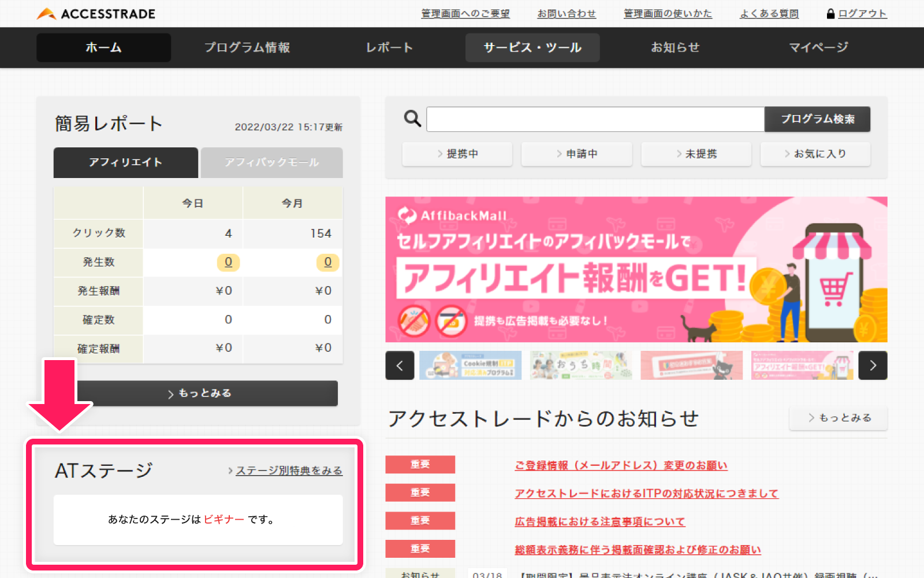Open the ステージ別特典をみる link
Image resolution: width=924 pixels, height=578 pixels.
[x=289, y=470]
